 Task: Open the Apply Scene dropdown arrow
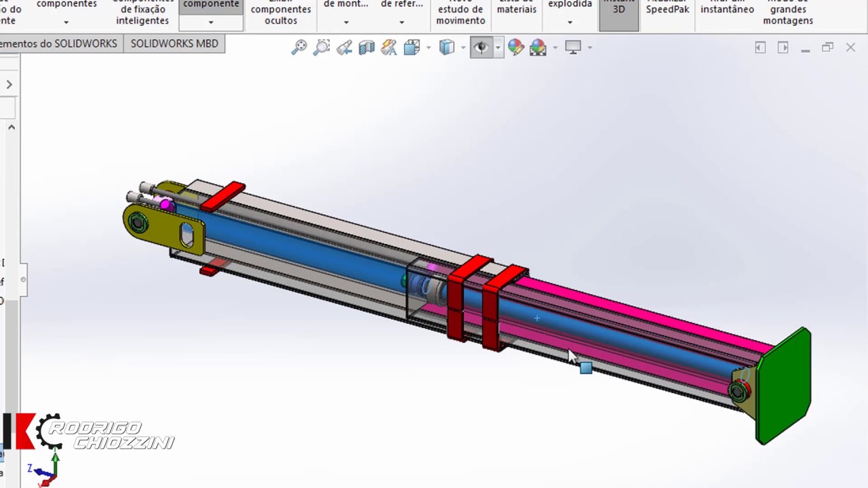coord(555,47)
